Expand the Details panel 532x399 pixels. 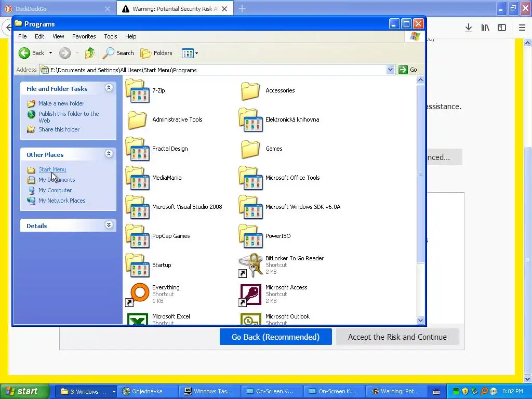(109, 225)
